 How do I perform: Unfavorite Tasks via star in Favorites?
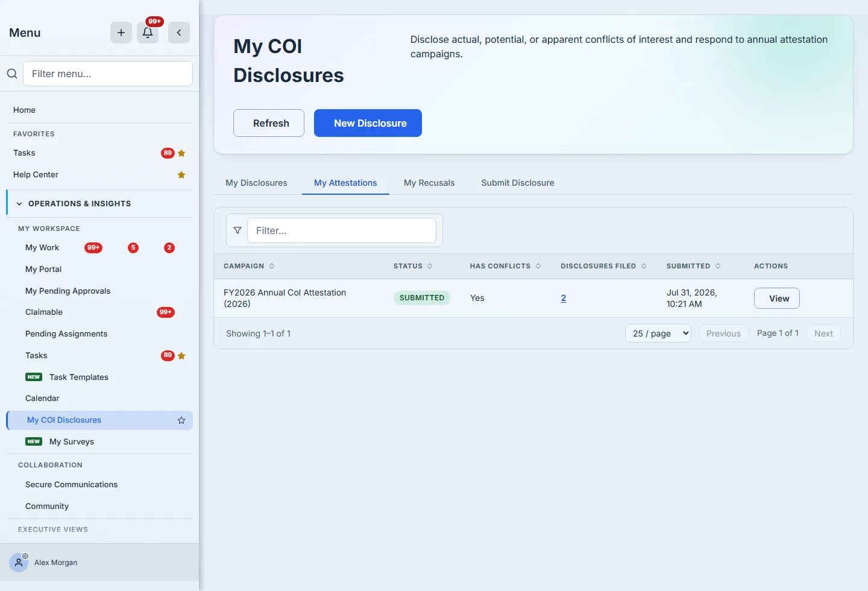click(181, 153)
